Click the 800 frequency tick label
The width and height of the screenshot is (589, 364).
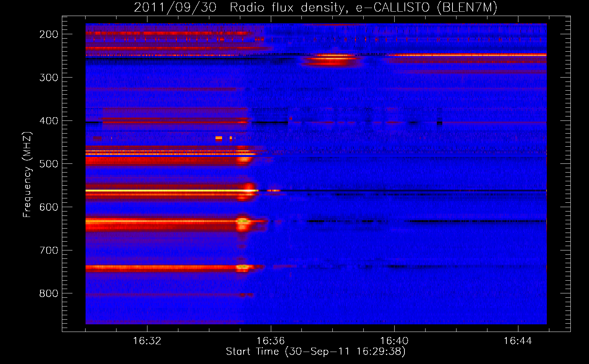pos(49,293)
